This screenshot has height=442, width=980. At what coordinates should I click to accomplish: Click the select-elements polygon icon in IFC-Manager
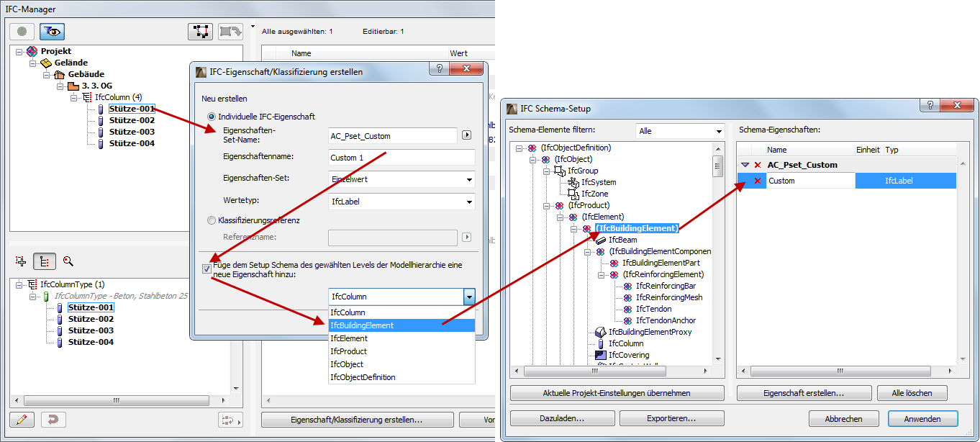click(200, 32)
